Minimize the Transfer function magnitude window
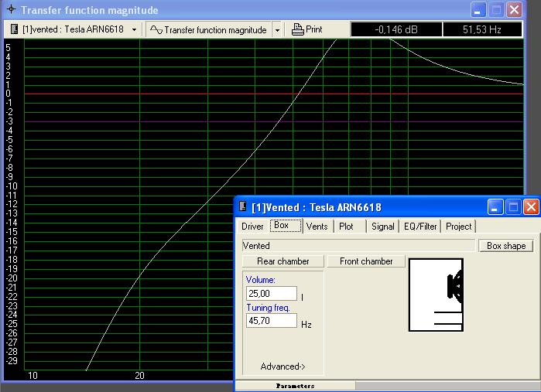Viewport: 541px width, 392px height. [x=478, y=9]
